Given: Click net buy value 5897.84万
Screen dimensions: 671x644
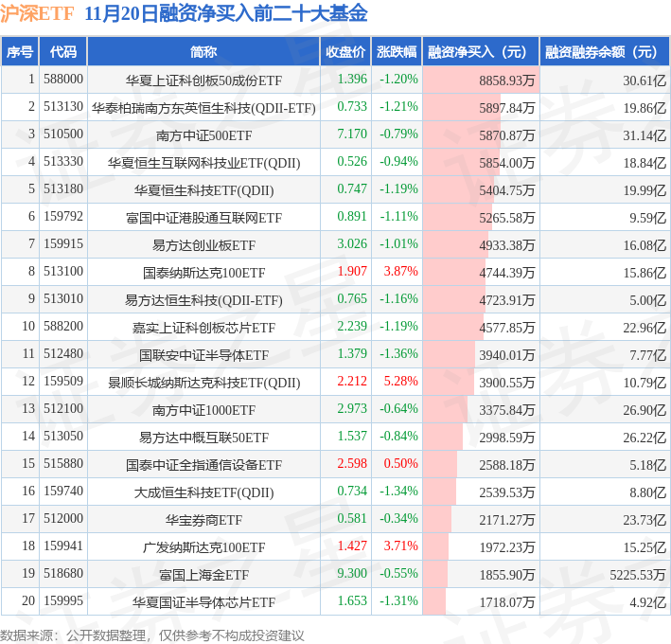Looking at the screenshot, I should coord(506,108).
